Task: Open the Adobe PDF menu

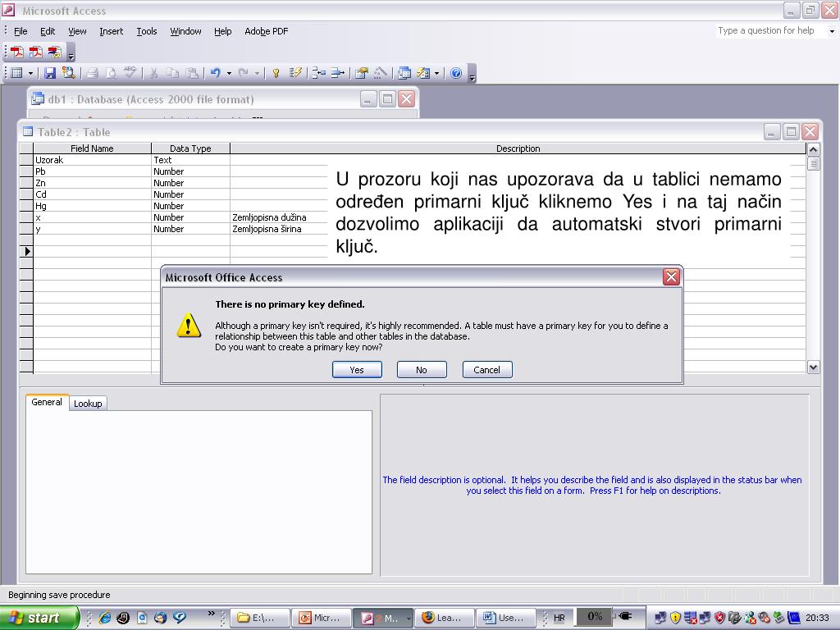Action: 267,31
